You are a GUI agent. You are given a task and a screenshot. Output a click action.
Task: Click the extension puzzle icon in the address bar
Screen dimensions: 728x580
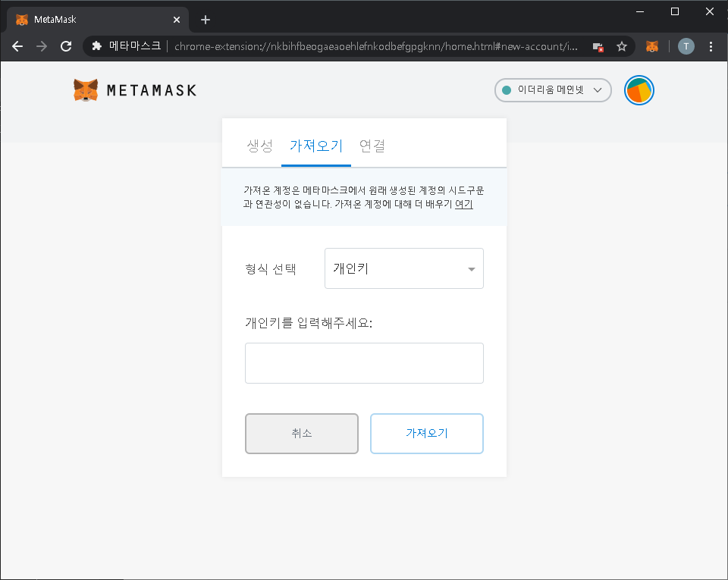96,46
